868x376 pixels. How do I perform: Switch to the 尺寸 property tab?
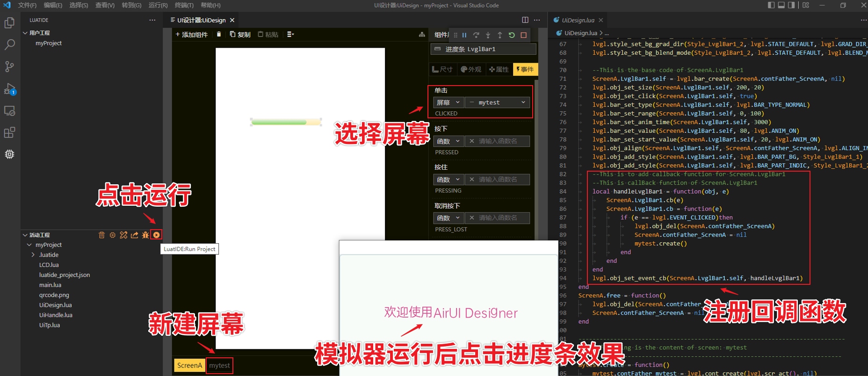442,69
